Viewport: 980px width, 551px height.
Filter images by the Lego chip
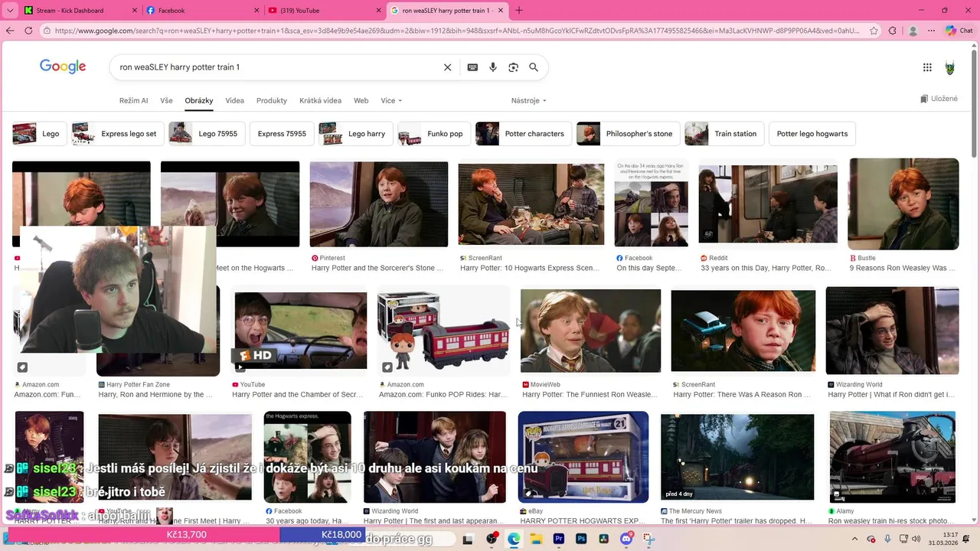tap(38, 133)
